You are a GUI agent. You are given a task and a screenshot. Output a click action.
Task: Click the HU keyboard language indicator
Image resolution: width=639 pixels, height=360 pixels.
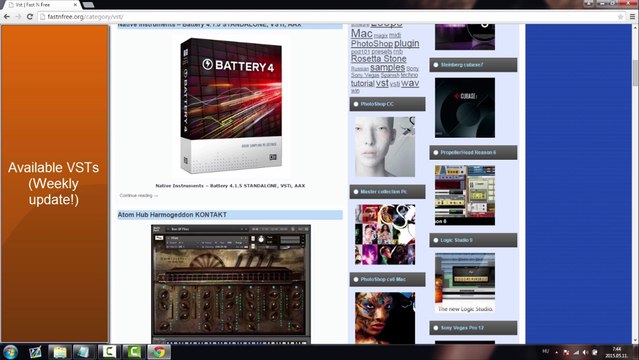tap(545, 351)
